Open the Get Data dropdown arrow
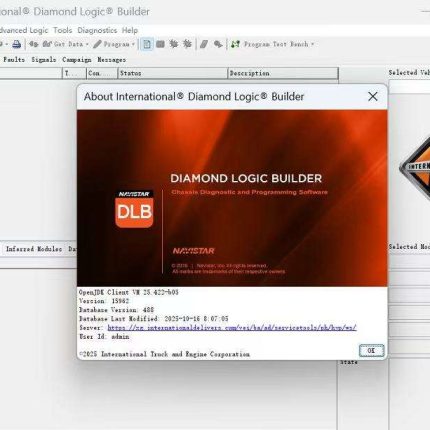Screen dimensions: 430x430 [x=87, y=44]
